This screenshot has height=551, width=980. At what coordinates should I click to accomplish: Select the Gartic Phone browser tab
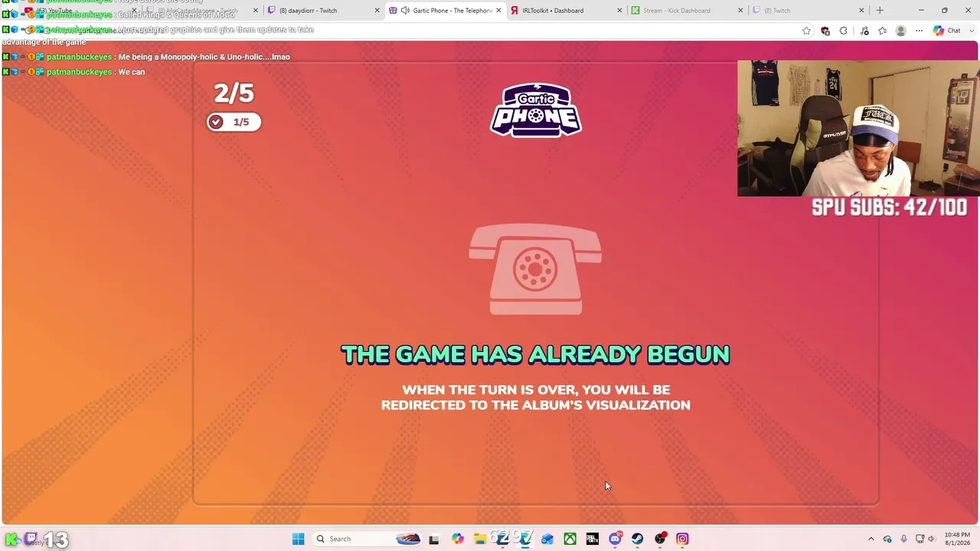click(x=446, y=11)
